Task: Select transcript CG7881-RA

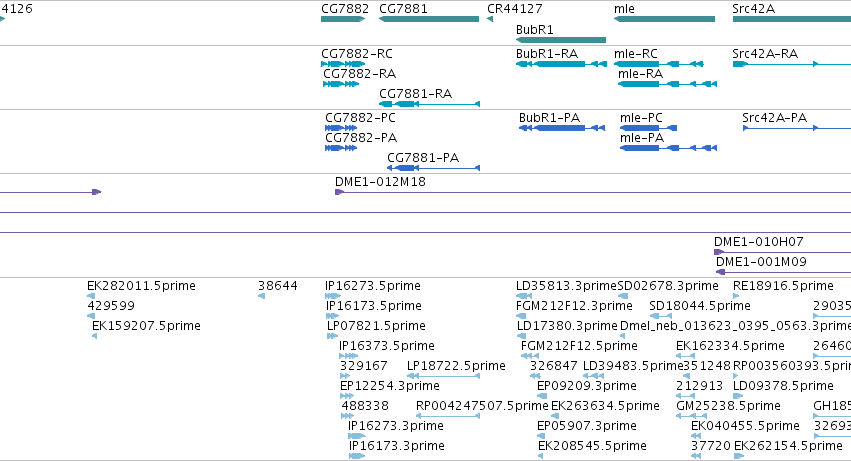Action: [x=429, y=104]
